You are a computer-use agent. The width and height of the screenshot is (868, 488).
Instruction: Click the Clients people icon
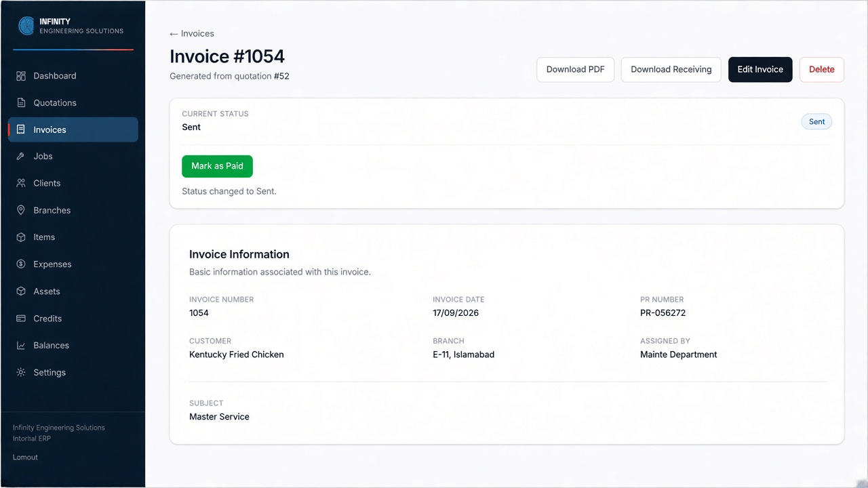click(21, 184)
